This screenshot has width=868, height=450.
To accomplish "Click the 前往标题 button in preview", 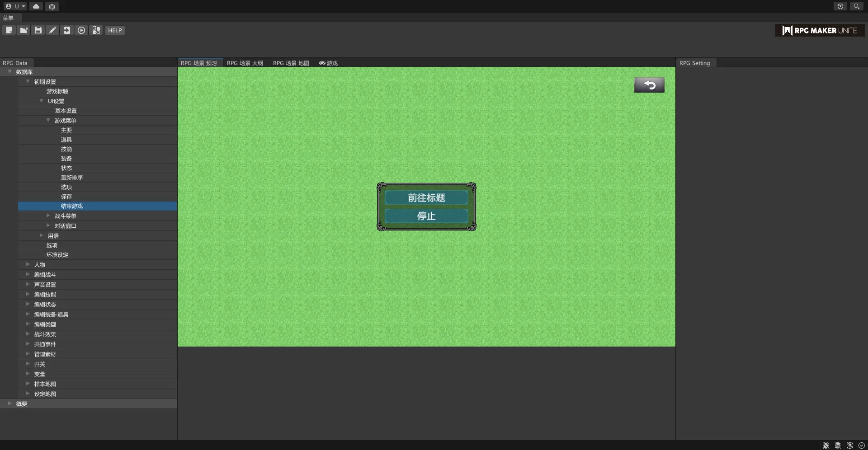I will [x=426, y=198].
